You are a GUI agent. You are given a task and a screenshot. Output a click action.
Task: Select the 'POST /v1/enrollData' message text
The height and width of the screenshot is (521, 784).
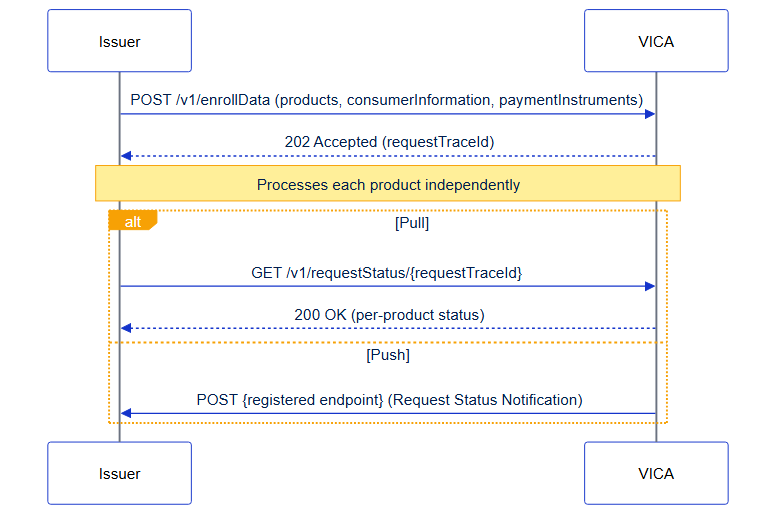tap(386, 100)
